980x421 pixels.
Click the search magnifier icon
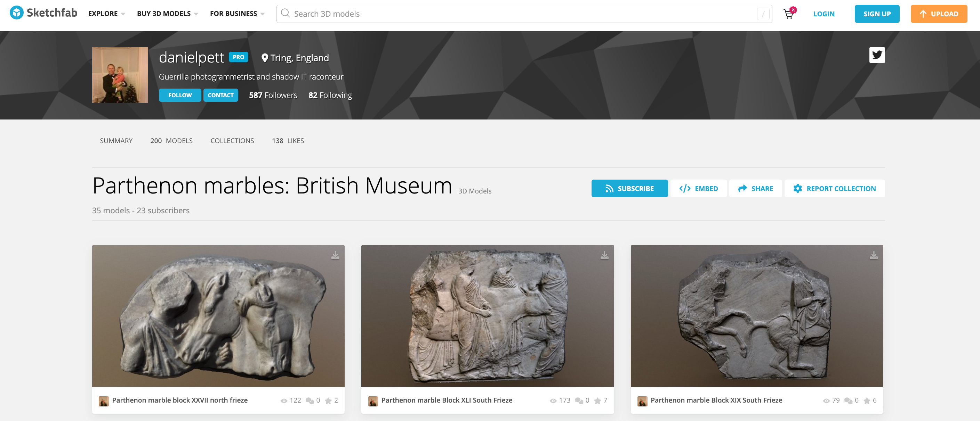pyautogui.click(x=285, y=13)
